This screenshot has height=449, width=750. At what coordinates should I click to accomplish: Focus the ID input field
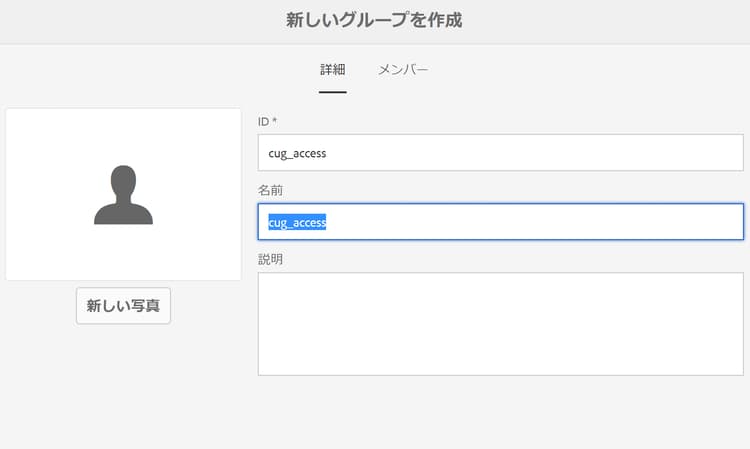coord(500,153)
